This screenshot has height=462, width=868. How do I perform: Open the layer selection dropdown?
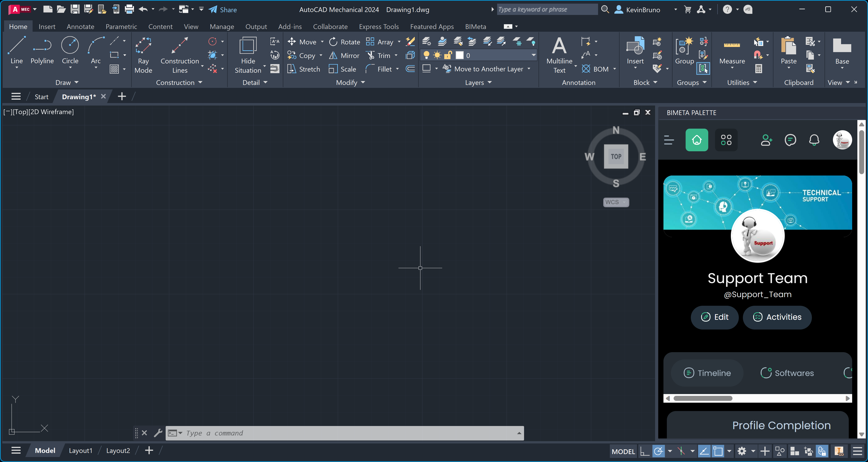tap(533, 55)
